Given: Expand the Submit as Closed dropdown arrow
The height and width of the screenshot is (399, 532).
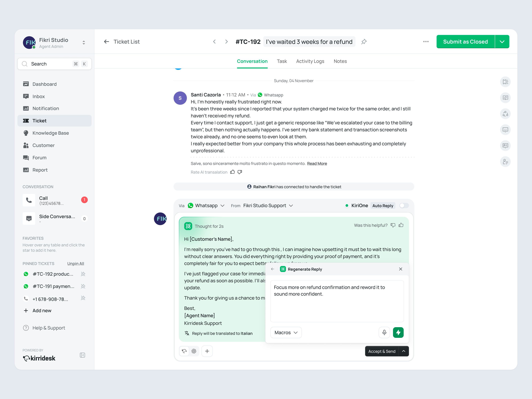Looking at the screenshot, I should 502,42.
